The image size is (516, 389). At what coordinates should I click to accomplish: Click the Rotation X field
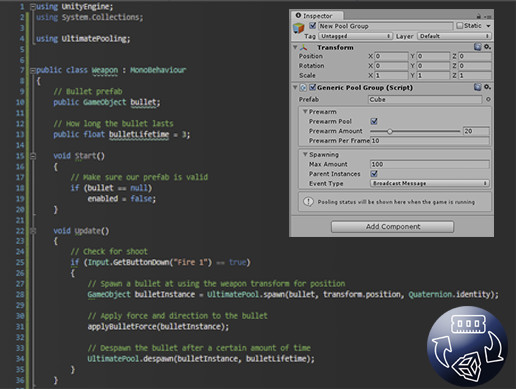(x=391, y=66)
